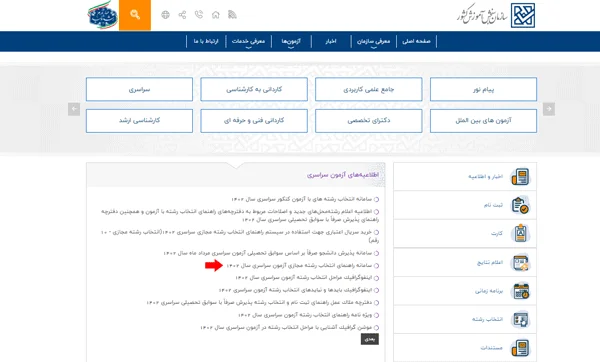Open اینفوگرافیک مراحل انتخاب رشته link
The height and width of the screenshot is (362, 600).
pyautogui.click(x=303, y=278)
